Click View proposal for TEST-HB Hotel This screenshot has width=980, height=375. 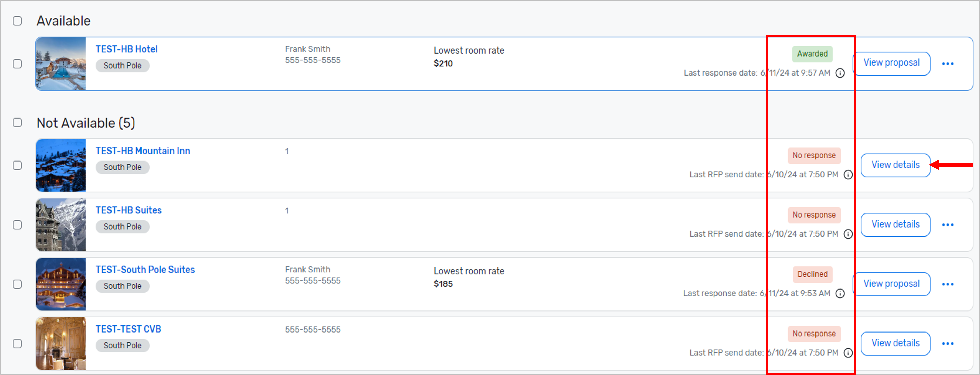891,63
